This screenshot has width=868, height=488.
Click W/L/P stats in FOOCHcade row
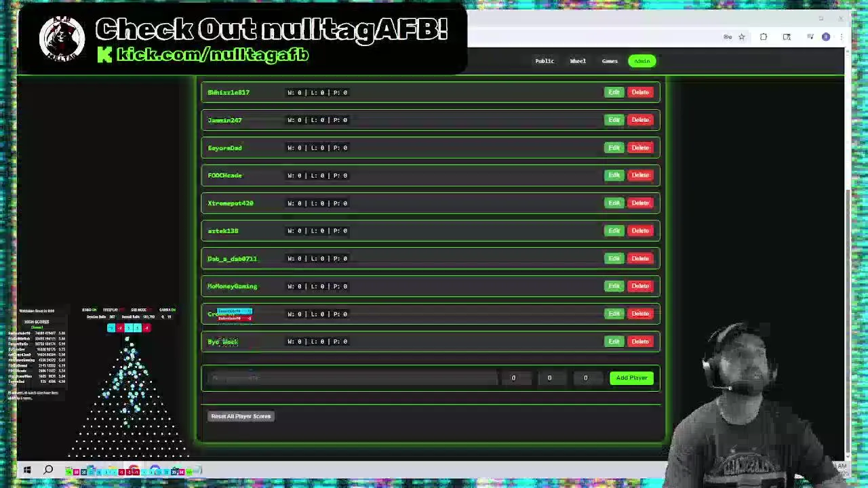317,176
